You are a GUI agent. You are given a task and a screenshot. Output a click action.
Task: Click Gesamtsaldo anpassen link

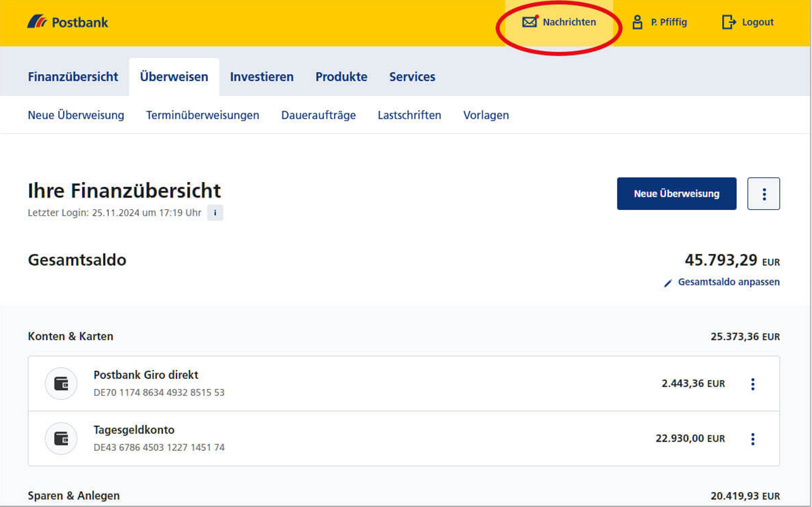click(x=727, y=282)
